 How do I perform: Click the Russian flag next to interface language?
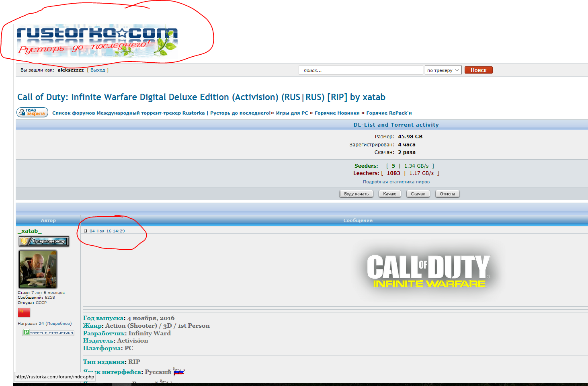click(179, 372)
